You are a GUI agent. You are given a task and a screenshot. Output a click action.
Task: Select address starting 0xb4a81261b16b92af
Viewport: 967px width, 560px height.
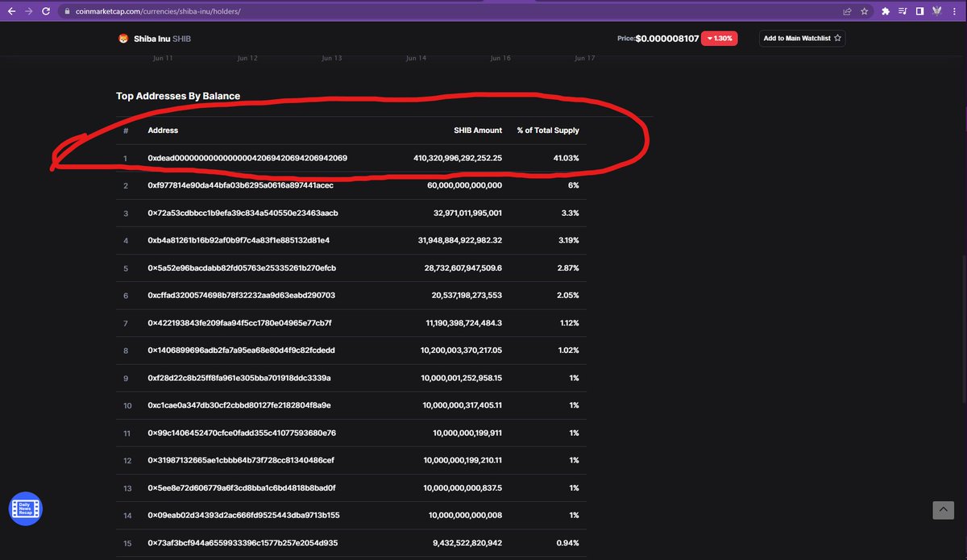239,240
